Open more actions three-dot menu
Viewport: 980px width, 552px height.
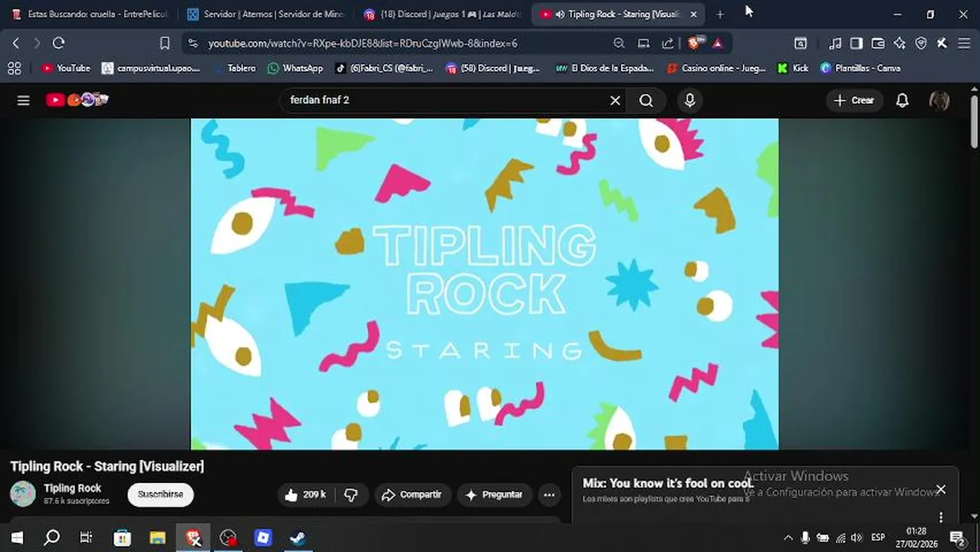tap(549, 495)
